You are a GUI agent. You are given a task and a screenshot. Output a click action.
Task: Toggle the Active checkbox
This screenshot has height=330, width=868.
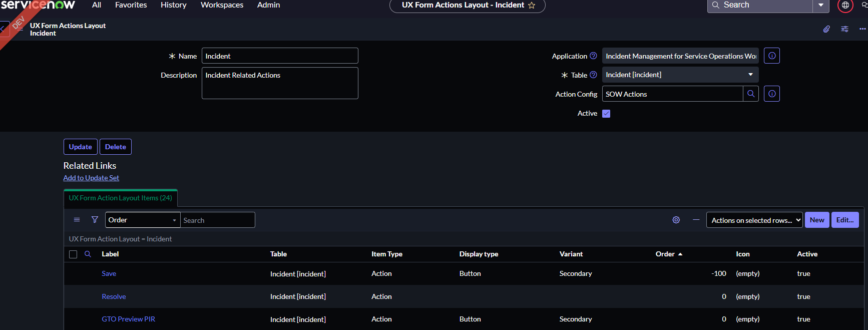pos(606,114)
